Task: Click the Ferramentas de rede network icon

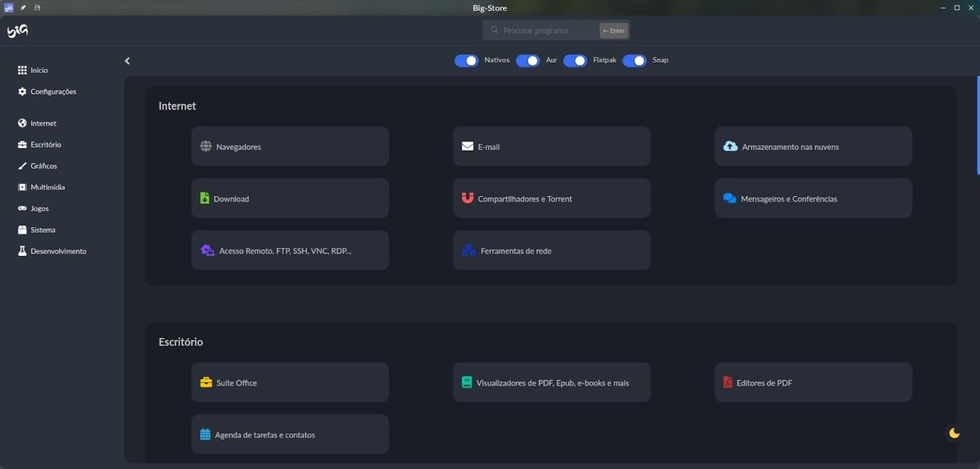Action: [x=468, y=251]
